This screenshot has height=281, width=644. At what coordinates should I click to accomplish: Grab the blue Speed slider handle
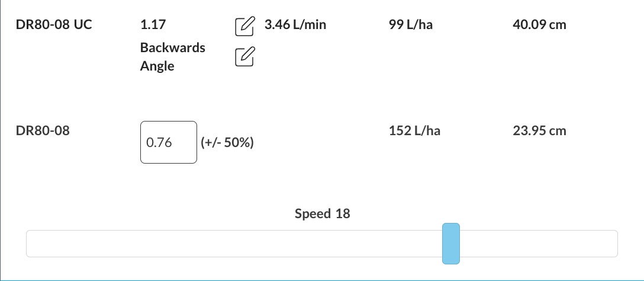[451, 243]
